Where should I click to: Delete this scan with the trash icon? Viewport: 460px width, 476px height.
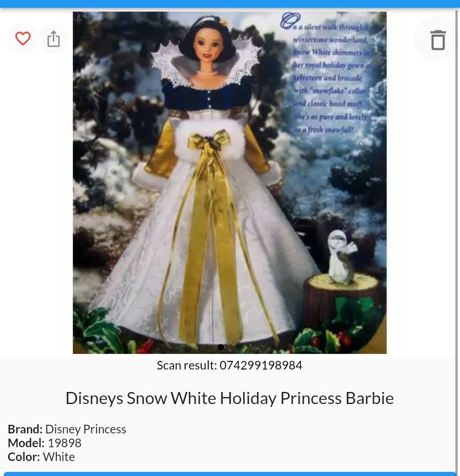[438, 40]
